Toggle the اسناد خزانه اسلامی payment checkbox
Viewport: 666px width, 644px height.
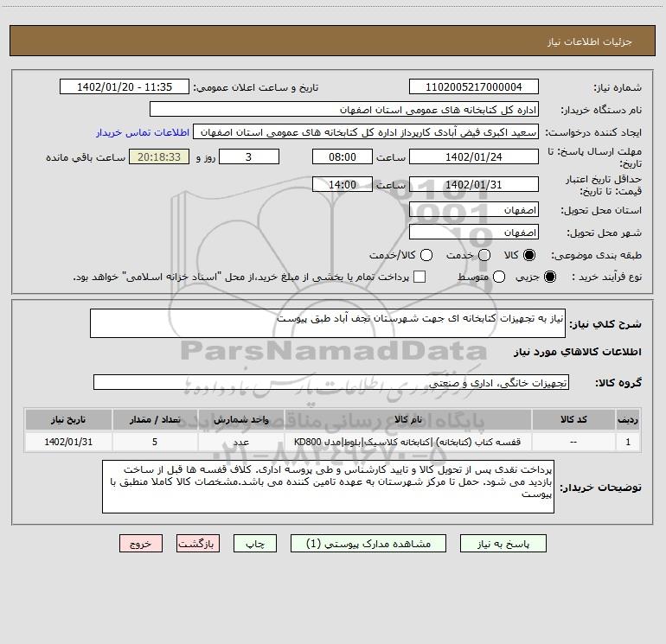coord(419,277)
